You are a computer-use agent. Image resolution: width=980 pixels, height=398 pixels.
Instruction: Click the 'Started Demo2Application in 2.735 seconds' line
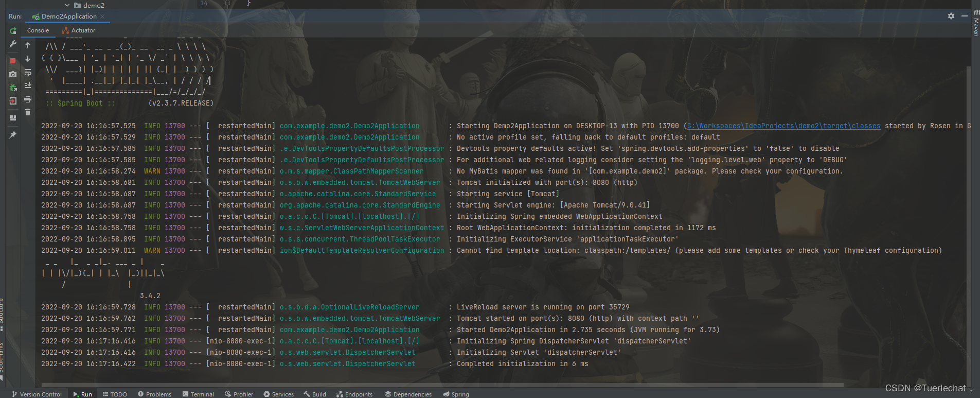(588, 330)
